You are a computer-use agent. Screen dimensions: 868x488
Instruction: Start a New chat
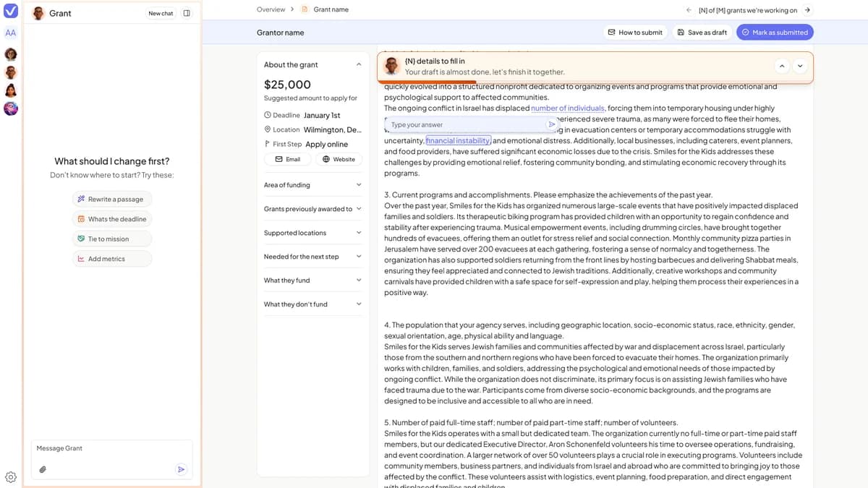(x=161, y=13)
